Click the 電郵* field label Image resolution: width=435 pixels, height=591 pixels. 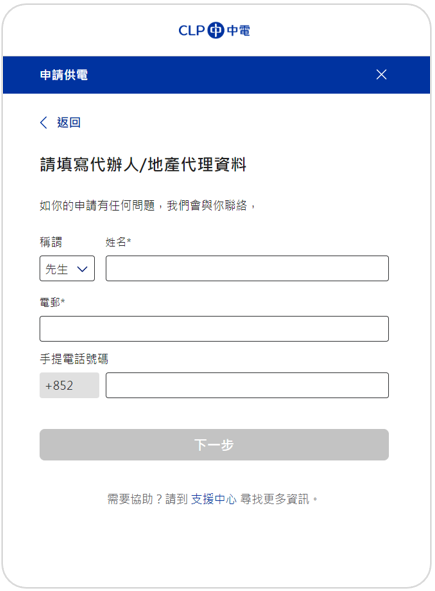[x=52, y=302]
